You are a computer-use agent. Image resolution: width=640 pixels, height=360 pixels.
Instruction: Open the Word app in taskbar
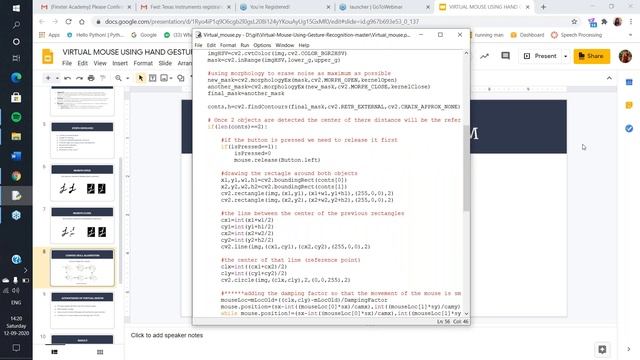pyautogui.click(x=16, y=156)
